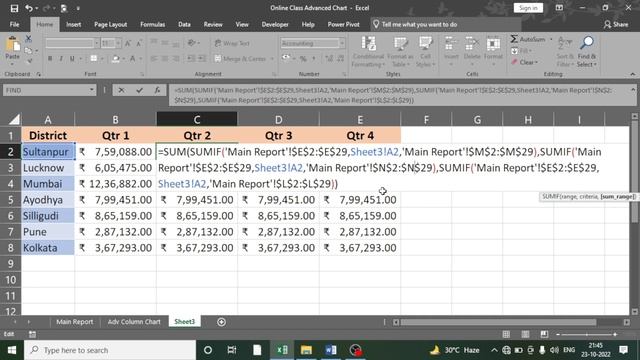Click the Percent Style icon
Image resolution: width=640 pixels, height=360 pixels.
pos(303,59)
